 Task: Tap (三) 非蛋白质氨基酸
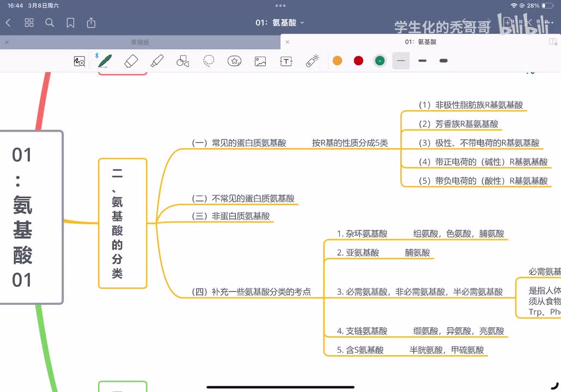(x=231, y=216)
